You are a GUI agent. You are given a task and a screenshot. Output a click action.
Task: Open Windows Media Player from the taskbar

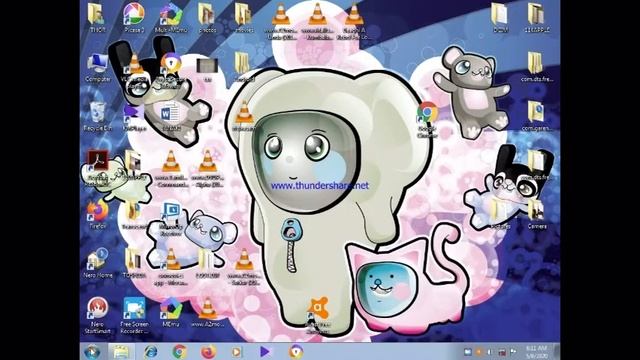click(236, 352)
